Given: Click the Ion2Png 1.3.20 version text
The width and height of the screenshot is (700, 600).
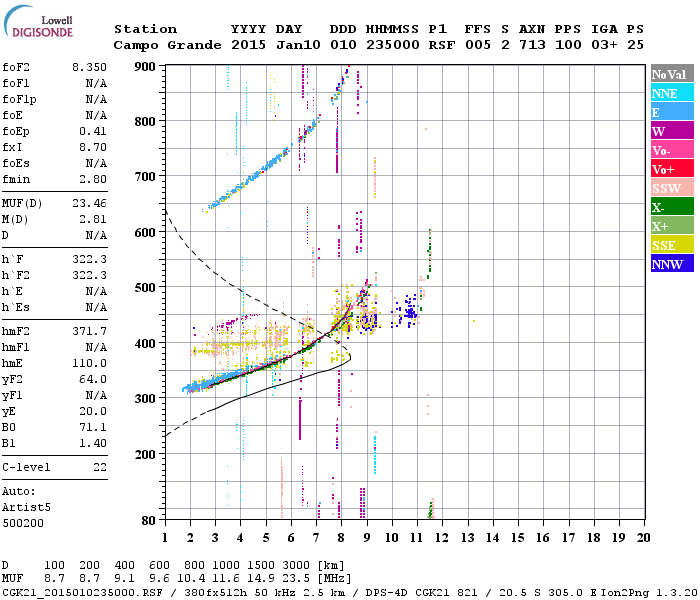Looking at the screenshot, I should click(x=649, y=593).
